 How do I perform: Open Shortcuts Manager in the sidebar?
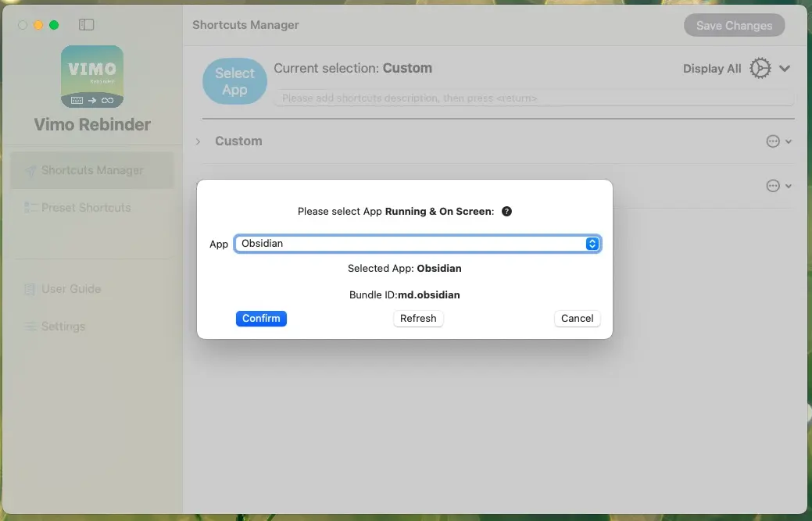92,170
